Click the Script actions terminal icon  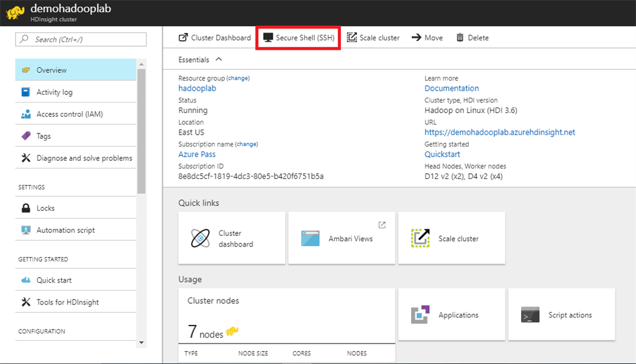(530, 315)
